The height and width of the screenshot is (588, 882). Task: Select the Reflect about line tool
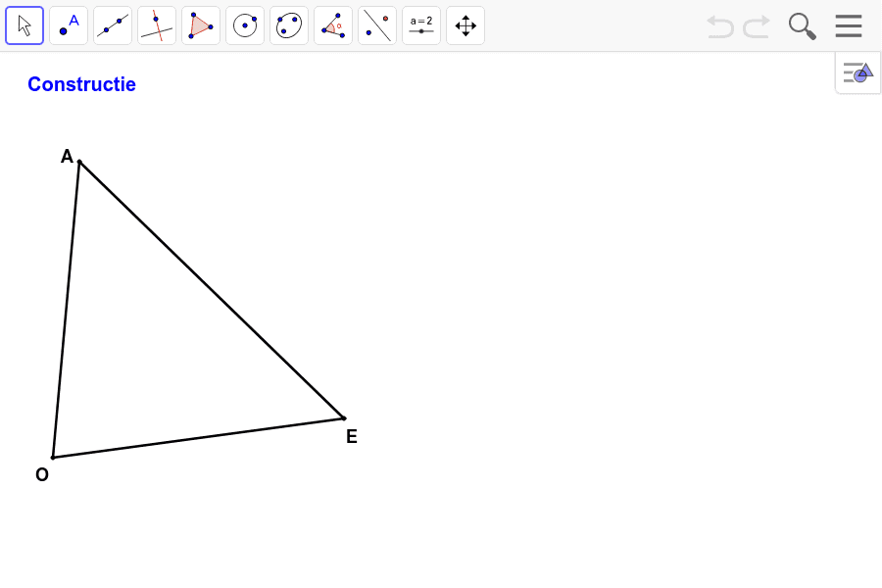click(x=377, y=25)
